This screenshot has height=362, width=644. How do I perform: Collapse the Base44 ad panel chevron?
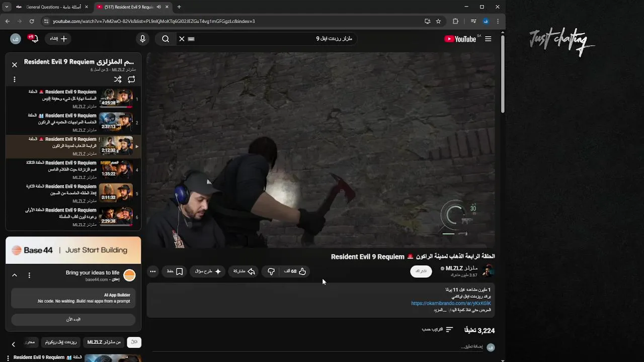click(15, 275)
